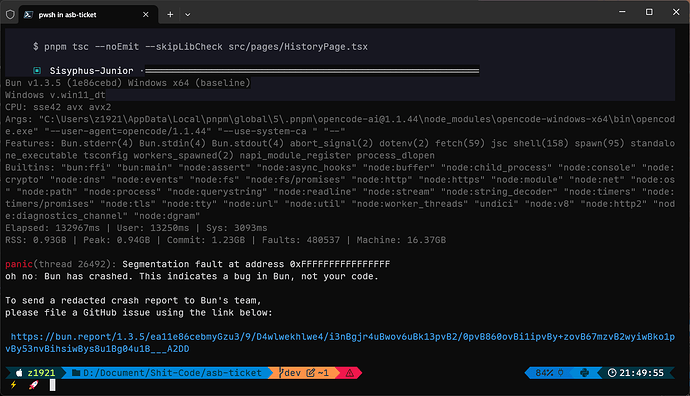Click the '21:49:55' time segment
The image size is (690, 396).
click(x=641, y=373)
